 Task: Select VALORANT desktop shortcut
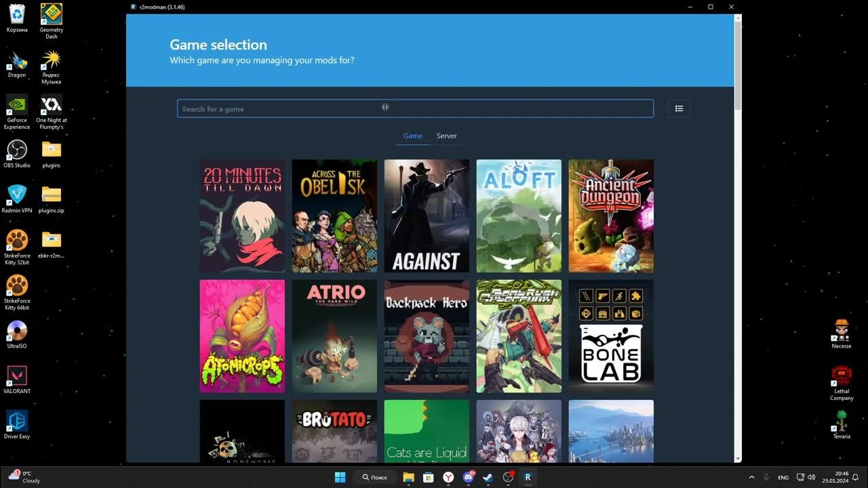(x=17, y=380)
